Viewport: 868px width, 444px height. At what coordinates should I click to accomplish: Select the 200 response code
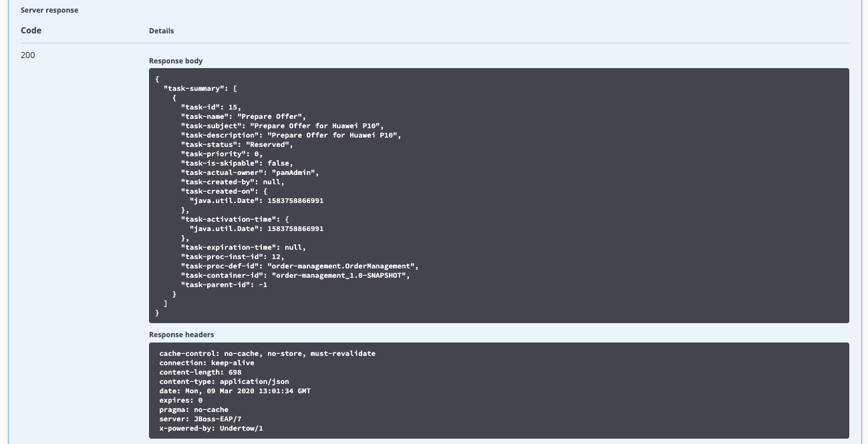pyautogui.click(x=28, y=55)
